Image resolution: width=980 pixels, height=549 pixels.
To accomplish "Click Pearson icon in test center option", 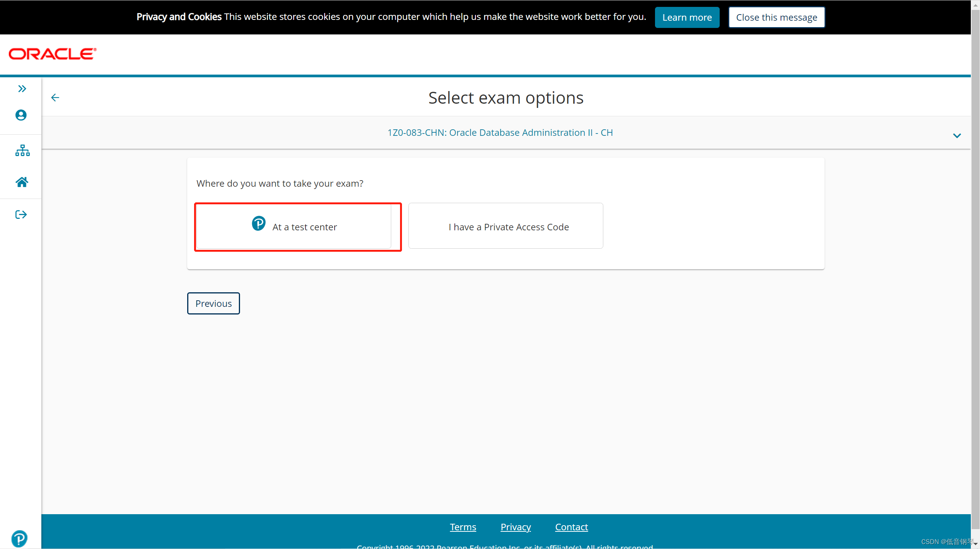I will point(258,223).
